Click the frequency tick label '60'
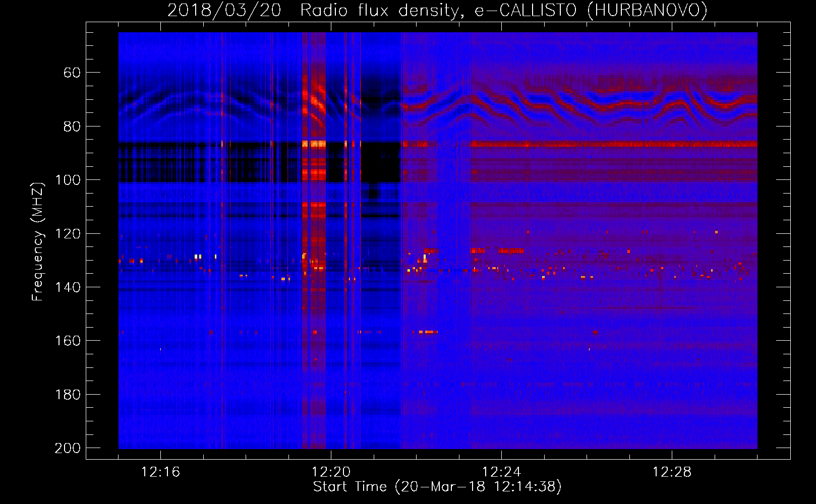This screenshot has width=816, height=504. pyautogui.click(x=72, y=73)
